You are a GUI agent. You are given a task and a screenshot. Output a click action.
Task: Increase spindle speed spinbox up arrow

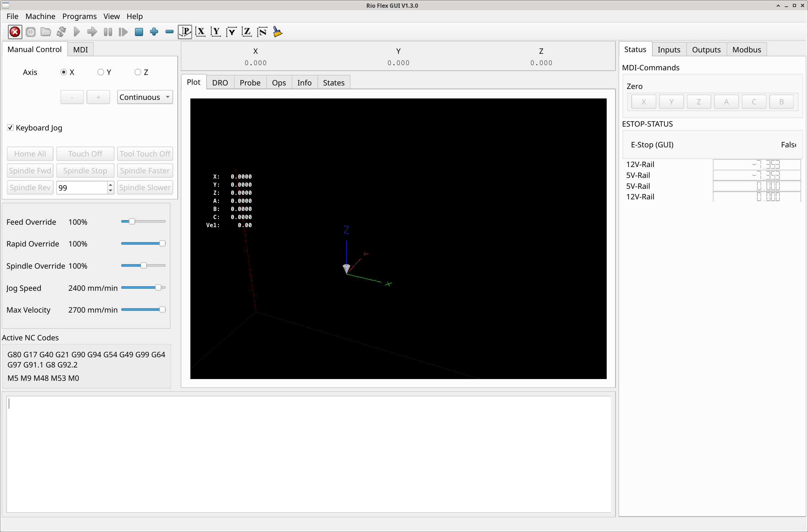111,185
